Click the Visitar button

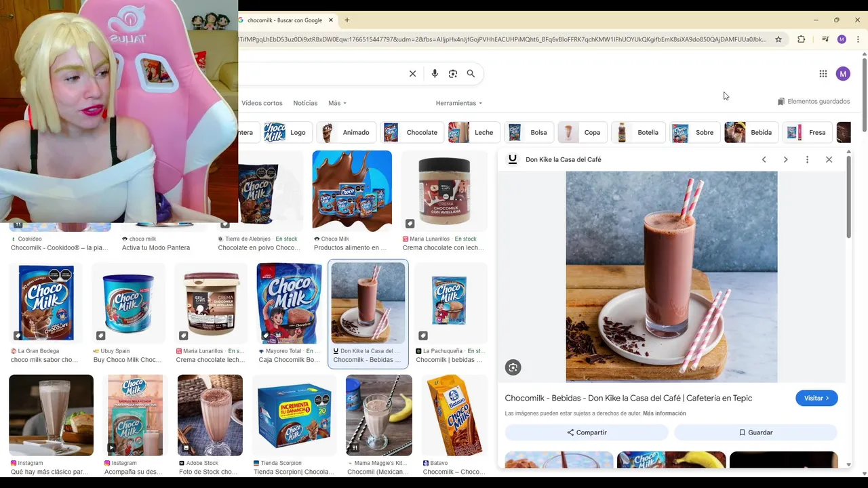coord(816,398)
